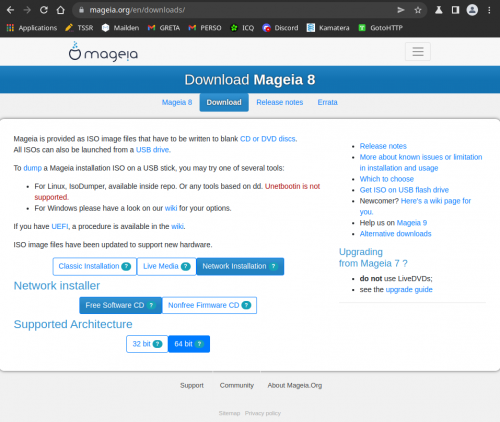Open the Errata tab
This screenshot has height=422, width=500.
[x=328, y=102]
